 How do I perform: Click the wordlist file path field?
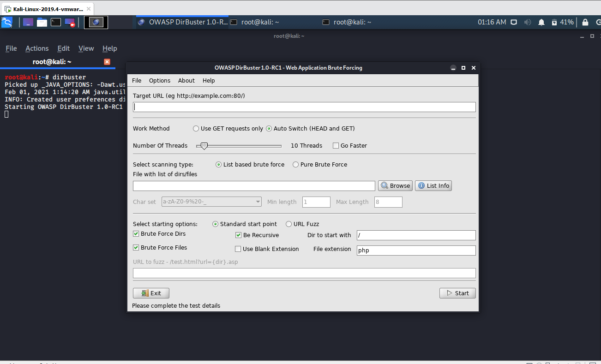(254, 186)
